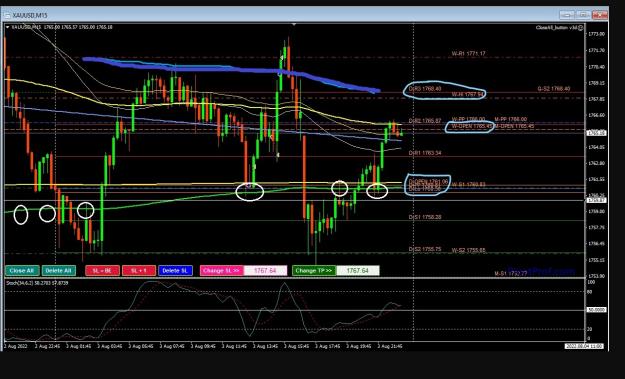Click the 1761.55 price scale value
The image size is (625, 379).
pyautogui.click(x=596, y=180)
